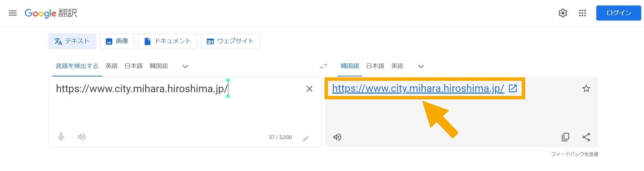Choose 言語を検出する as source language
644x171 pixels.
click(x=77, y=66)
